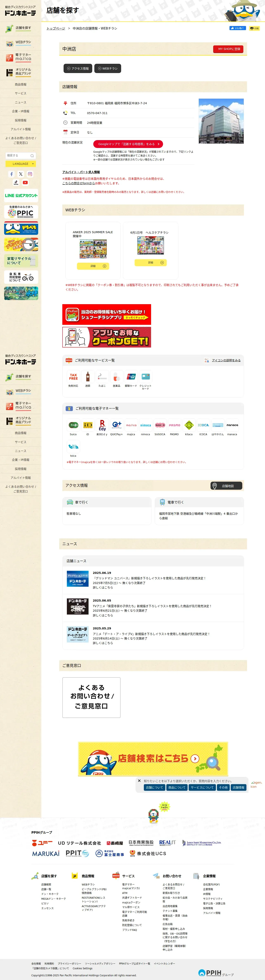Click the 医薬品 medicine service icon
Viewport: 265px width, 980px height.
click(117, 377)
